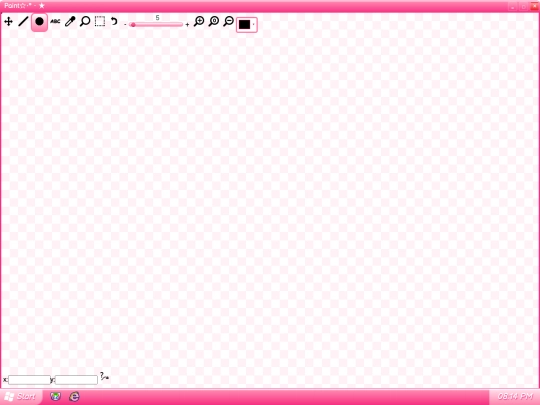Zoom out with the minus magnifier
Viewport: 540px width, 405px height.
[229, 21]
